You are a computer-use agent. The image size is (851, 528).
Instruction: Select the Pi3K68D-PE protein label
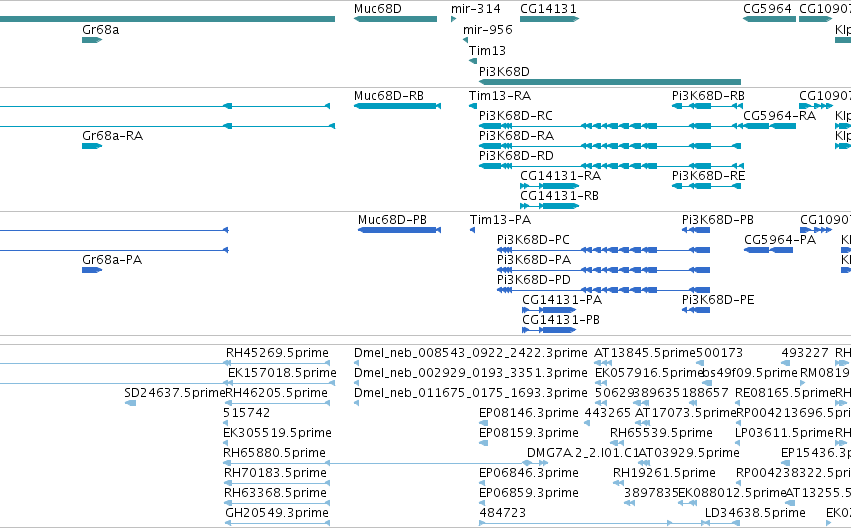[718, 301]
